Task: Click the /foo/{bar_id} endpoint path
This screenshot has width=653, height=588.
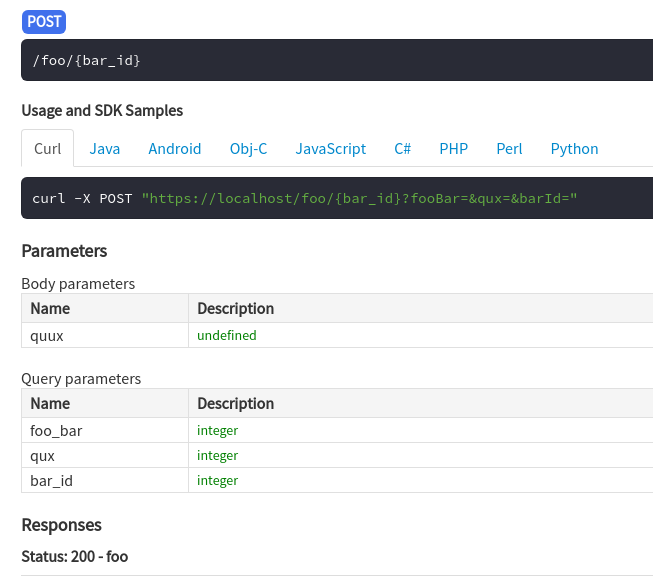Action: [x=87, y=61]
